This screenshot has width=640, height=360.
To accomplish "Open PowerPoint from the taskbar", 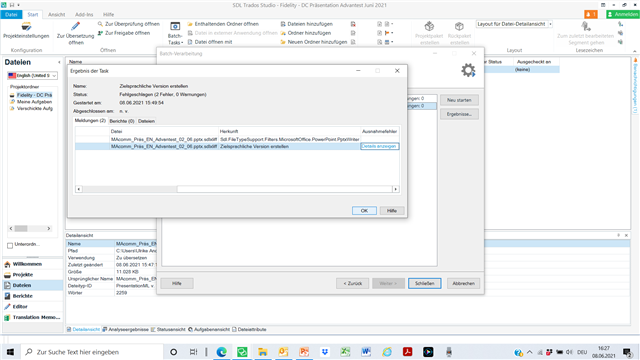I will [x=304, y=352].
